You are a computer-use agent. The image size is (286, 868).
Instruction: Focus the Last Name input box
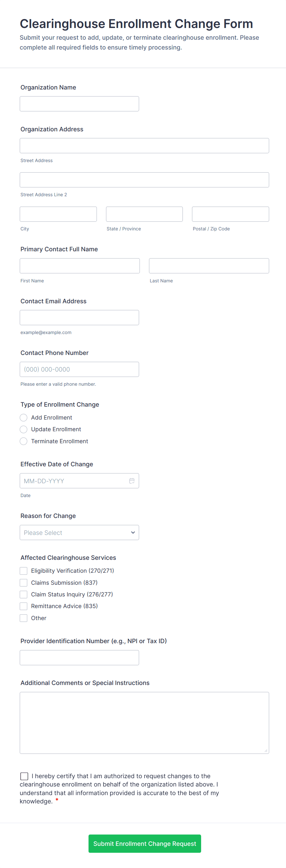[209, 266]
